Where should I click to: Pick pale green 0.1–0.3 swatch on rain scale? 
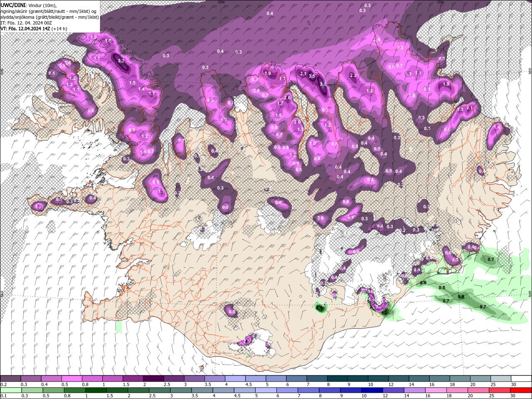[x=10, y=390]
